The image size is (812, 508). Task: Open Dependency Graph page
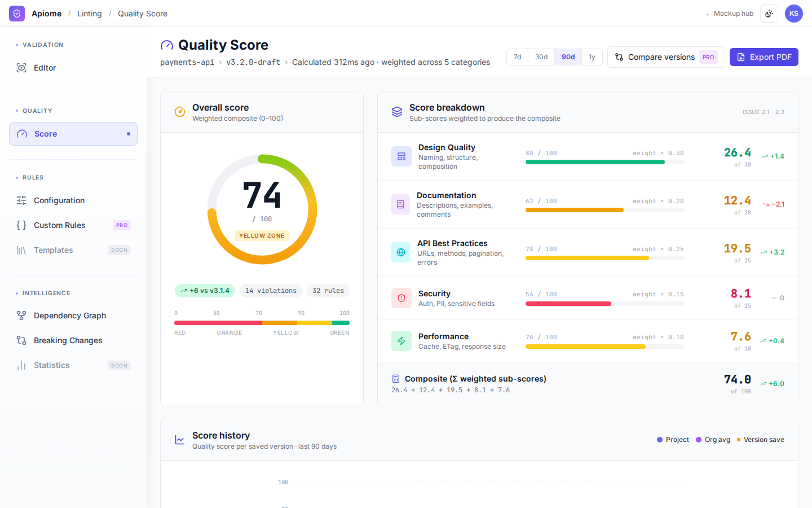pyautogui.click(x=73, y=316)
